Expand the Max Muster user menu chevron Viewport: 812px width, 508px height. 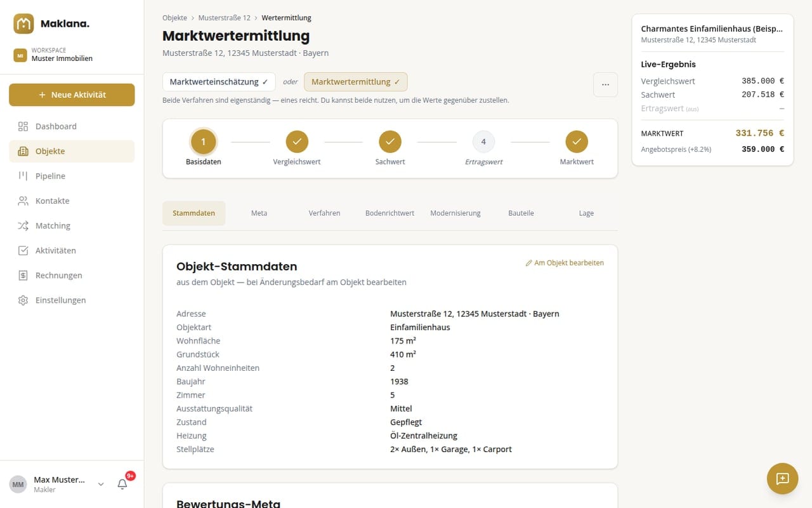click(x=100, y=485)
